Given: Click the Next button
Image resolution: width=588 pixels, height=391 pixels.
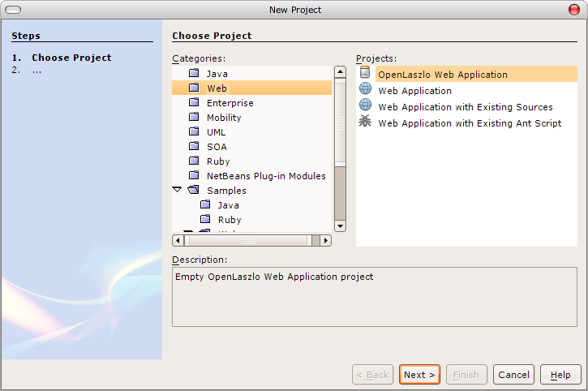Looking at the screenshot, I should (x=419, y=375).
